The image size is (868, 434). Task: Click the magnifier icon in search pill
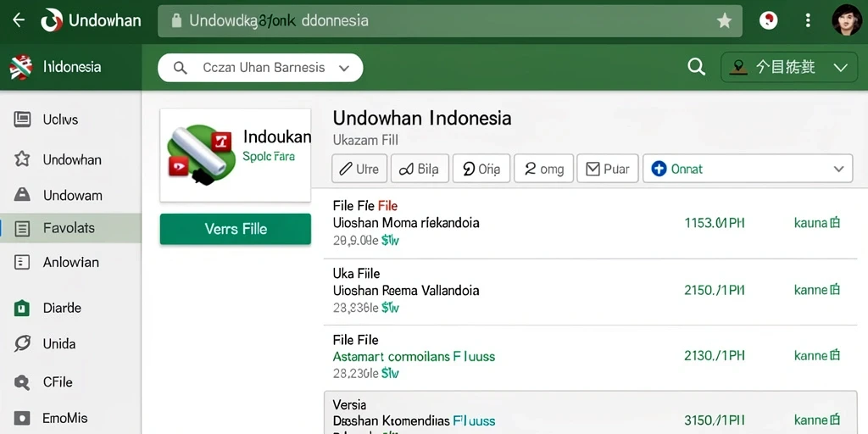point(180,68)
